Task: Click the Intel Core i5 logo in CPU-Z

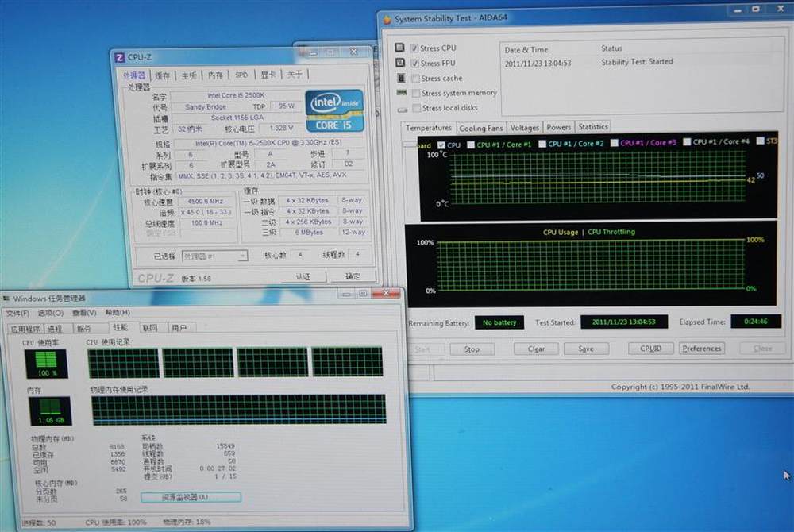Action: click(x=334, y=111)
